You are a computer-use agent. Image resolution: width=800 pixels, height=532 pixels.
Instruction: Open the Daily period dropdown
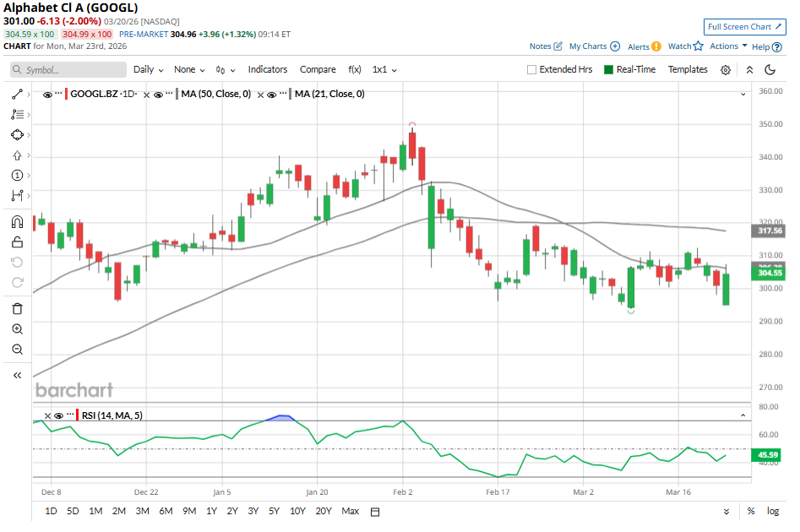click(x=148, y=70)
